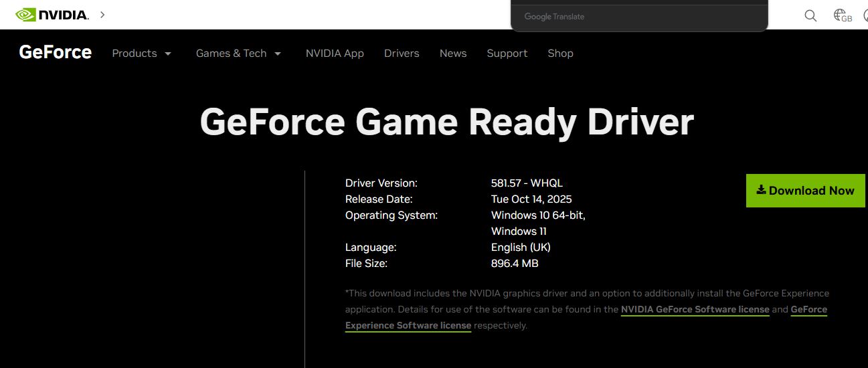The height and width of the screenshot is (368, 868).
Task: Click the Download Now button
Action: coord(806,191)
